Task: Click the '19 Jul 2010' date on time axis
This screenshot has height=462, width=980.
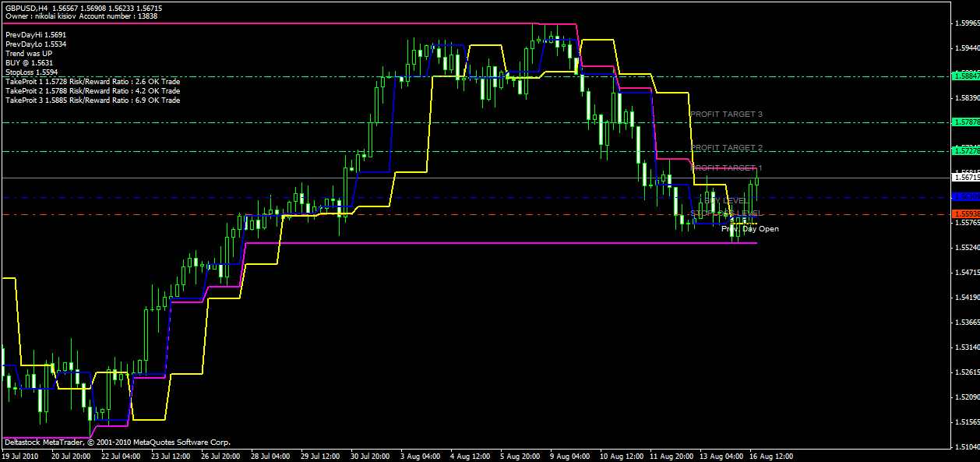Action: [x=21, y=456]
